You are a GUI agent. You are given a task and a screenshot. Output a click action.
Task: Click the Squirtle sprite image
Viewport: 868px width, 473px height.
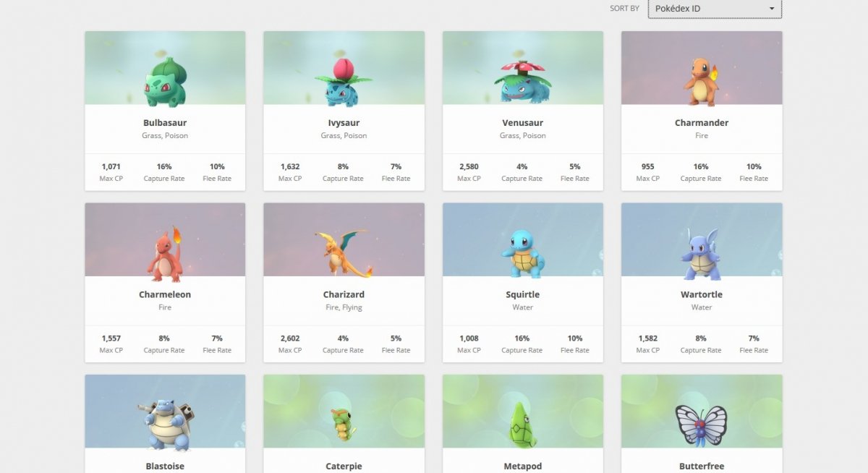[x=522, y=254]
